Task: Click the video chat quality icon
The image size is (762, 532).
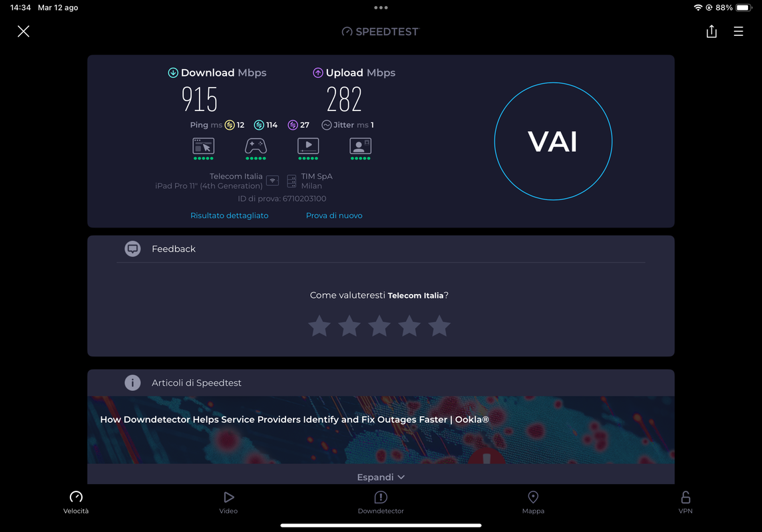Action: 361,146
